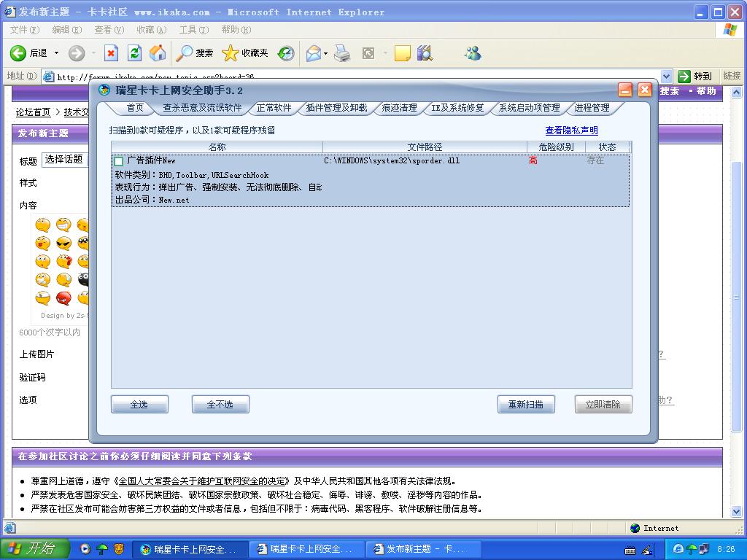Open the Research books icon

click(x=425, y=52)
